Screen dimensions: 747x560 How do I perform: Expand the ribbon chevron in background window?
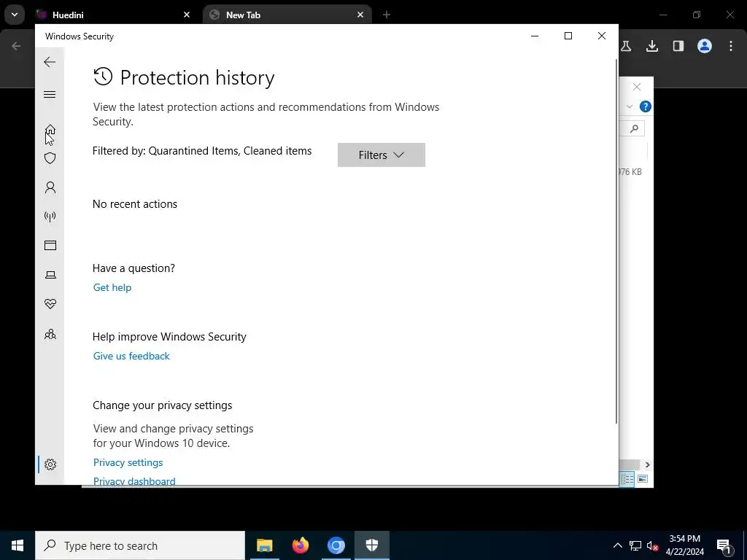pyautogui.click(x=630, y=106)
